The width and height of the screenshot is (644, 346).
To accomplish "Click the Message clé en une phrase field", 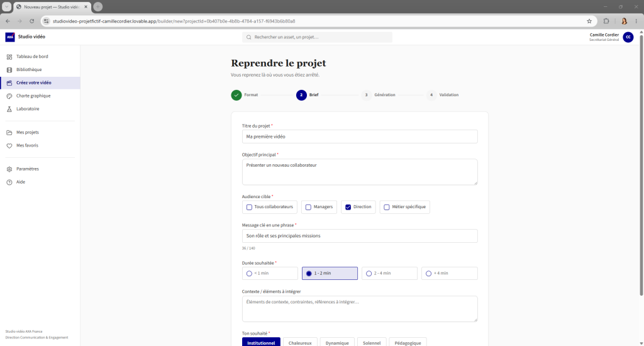I will [360, 237].
